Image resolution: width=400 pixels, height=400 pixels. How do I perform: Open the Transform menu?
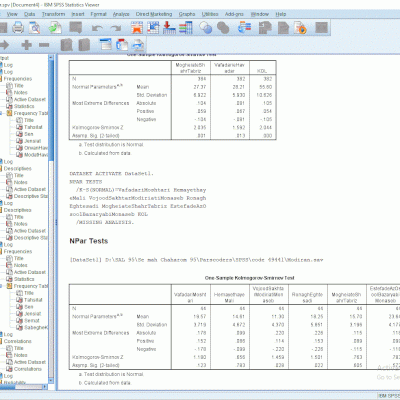pos(53,14)
